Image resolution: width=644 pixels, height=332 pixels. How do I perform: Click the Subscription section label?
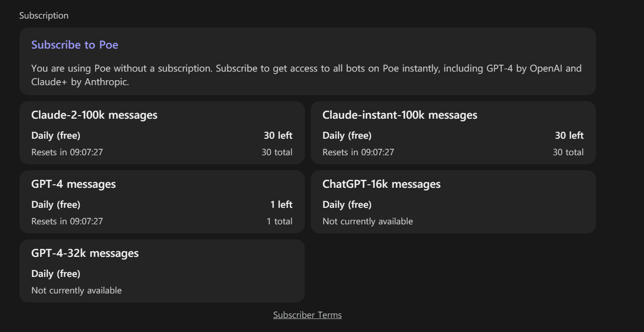point(44,16)
